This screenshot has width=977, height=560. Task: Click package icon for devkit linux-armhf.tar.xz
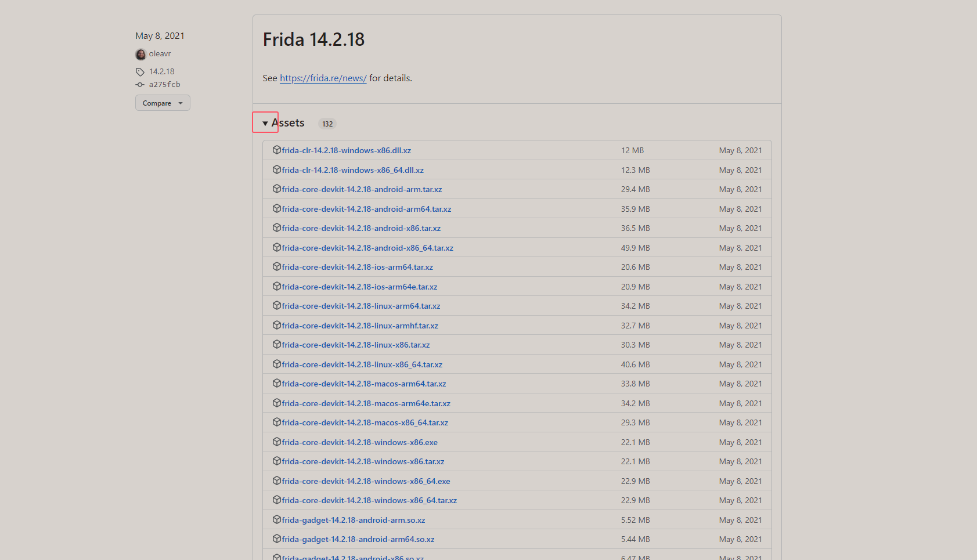tap(277, 325)
